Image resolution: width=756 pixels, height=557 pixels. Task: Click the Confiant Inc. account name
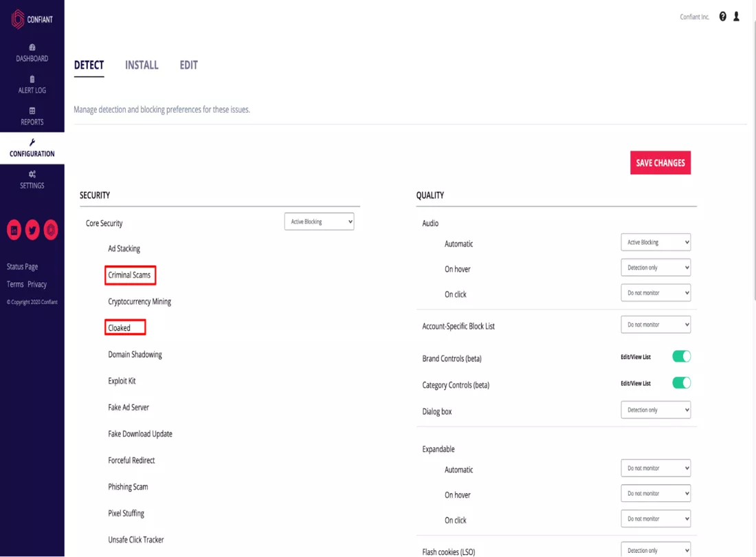point(694,17)
